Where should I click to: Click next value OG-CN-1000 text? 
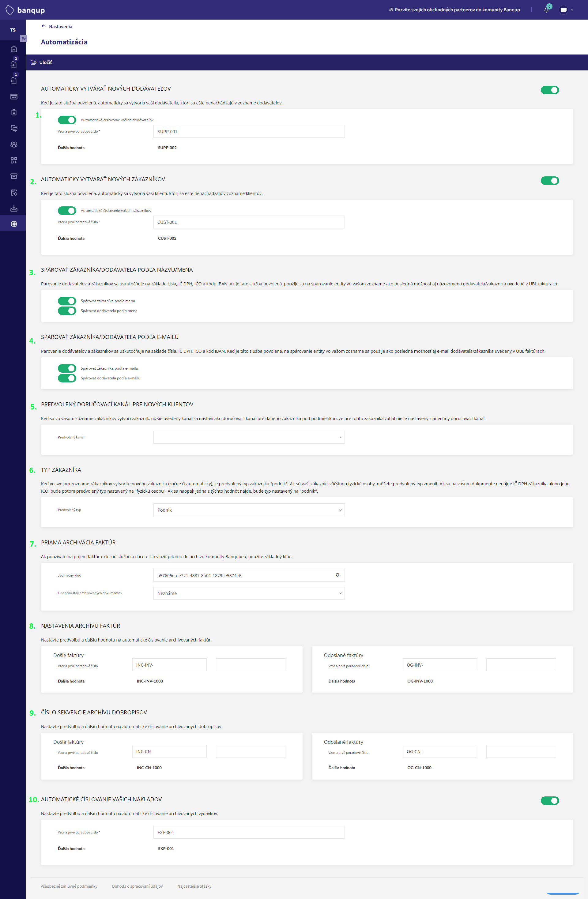(x=420, y=768)
